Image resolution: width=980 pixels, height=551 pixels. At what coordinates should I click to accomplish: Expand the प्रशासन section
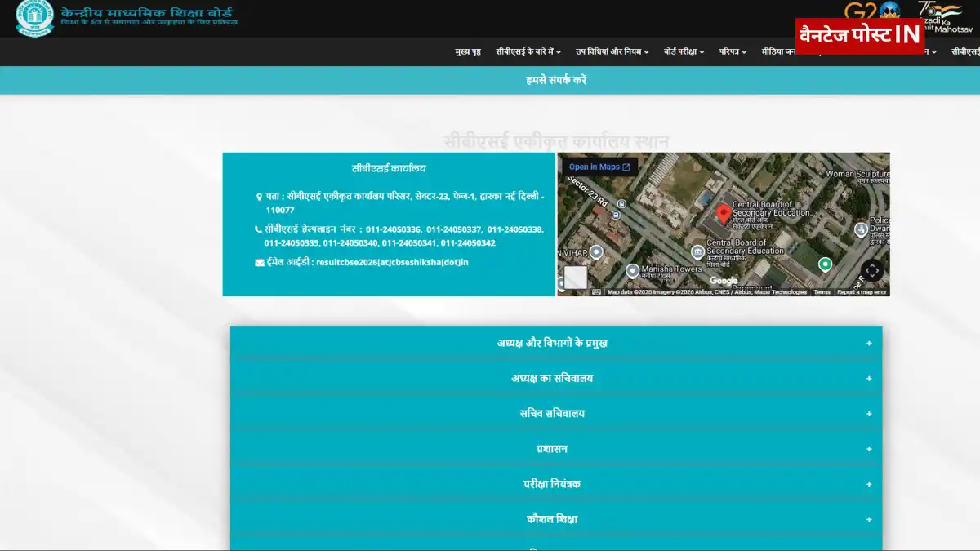pyautogui.click(x=556, y=448)
